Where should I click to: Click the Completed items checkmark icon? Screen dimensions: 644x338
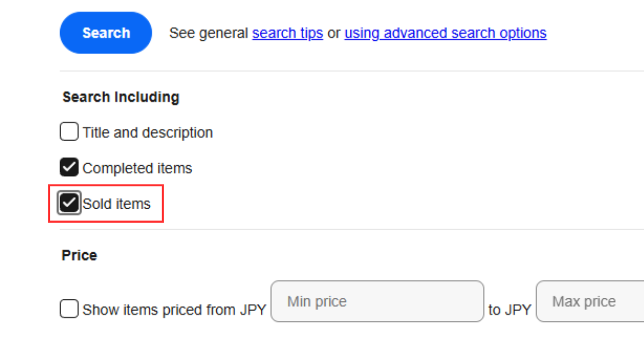tap(69, 167)
